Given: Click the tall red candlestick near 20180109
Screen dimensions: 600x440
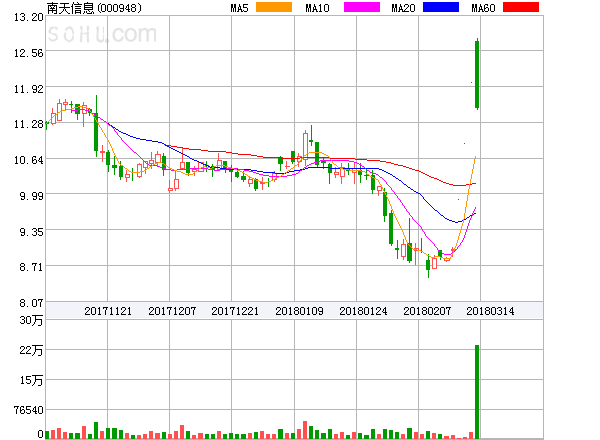Looking at the screenshot, I should [x=305, y=146].
